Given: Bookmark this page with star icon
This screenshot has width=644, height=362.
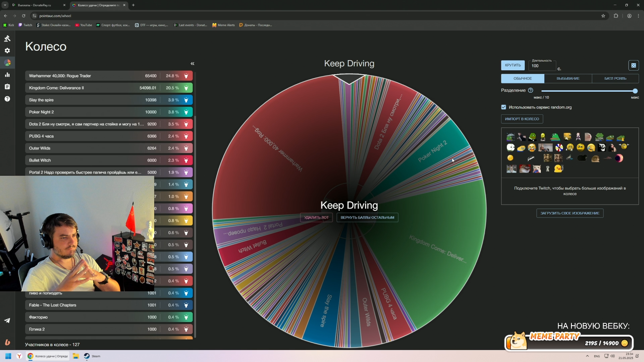Looking at the screenshot, I should [x=603, y=16].
